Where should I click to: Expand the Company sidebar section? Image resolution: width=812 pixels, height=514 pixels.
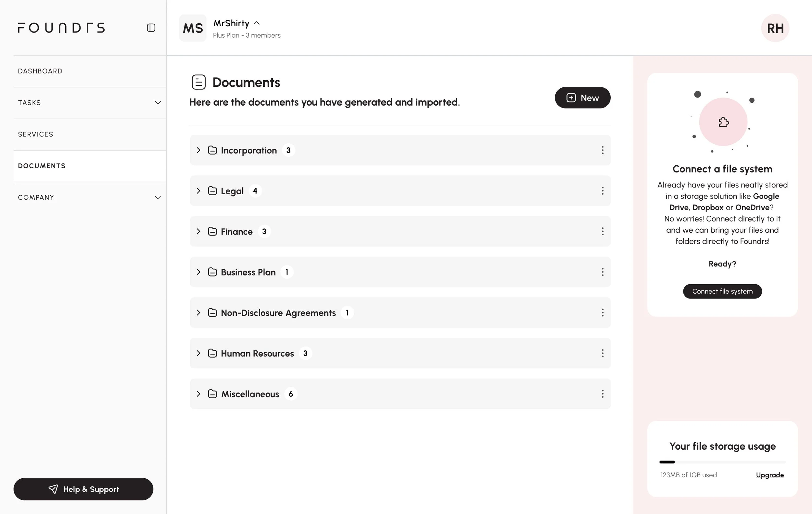click(158, 198)
